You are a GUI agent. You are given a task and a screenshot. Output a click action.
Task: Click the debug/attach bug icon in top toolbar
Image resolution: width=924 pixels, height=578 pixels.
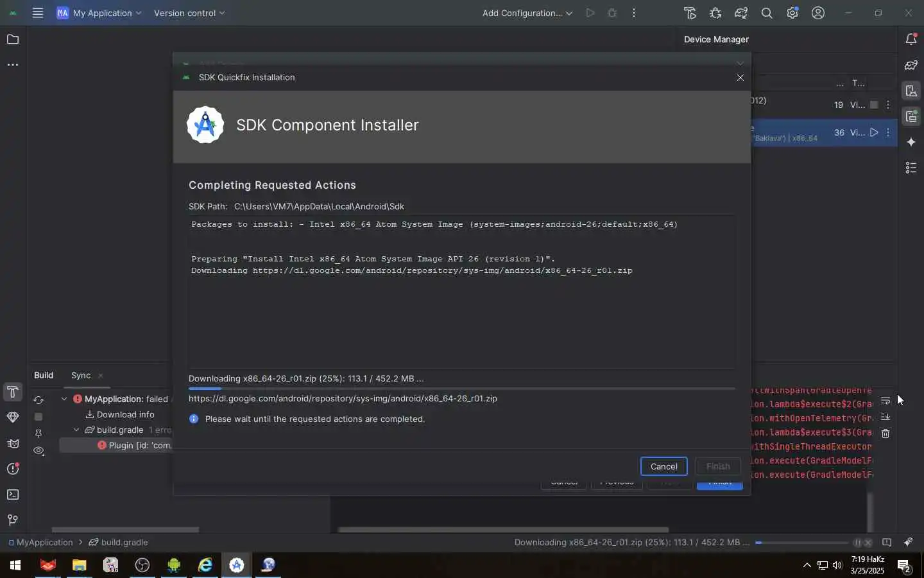[716, 13]
